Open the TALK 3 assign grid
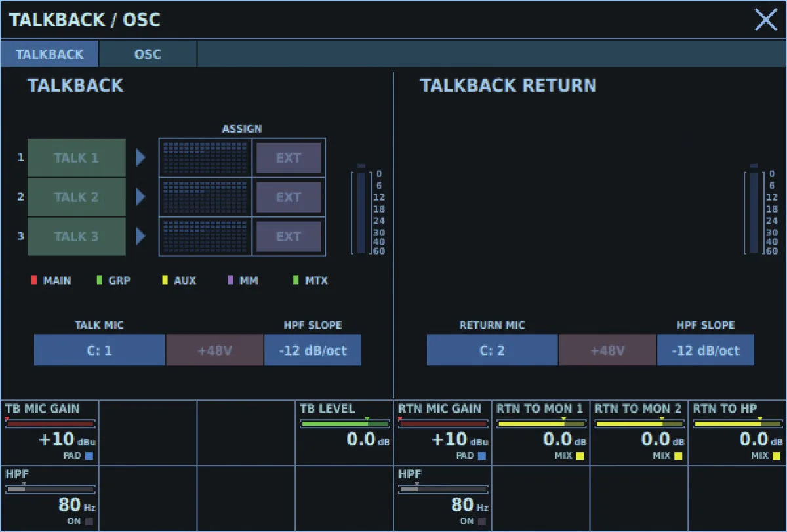Image resolution: width=787 pixels, height=532 pixels. pos(205,237)
